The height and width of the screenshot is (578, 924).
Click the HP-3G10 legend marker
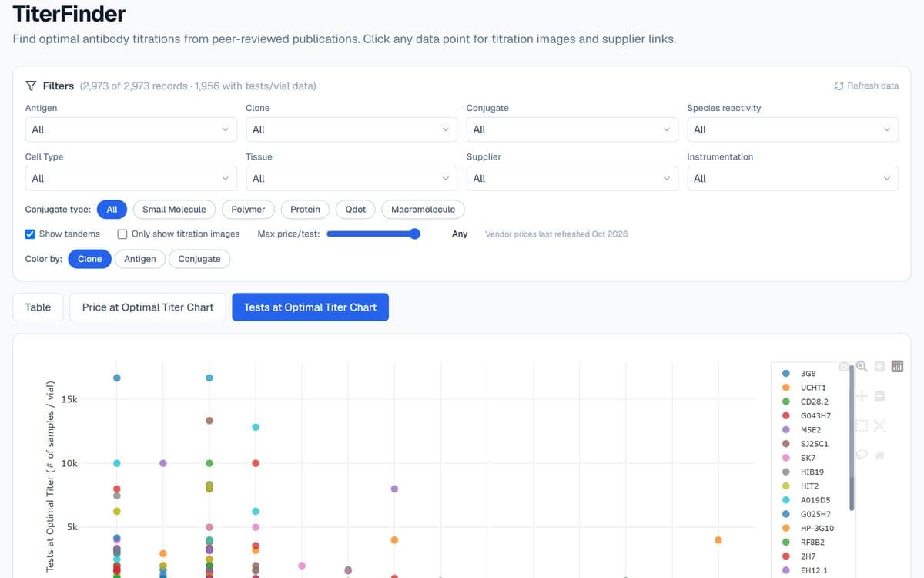tap(785, 528)
